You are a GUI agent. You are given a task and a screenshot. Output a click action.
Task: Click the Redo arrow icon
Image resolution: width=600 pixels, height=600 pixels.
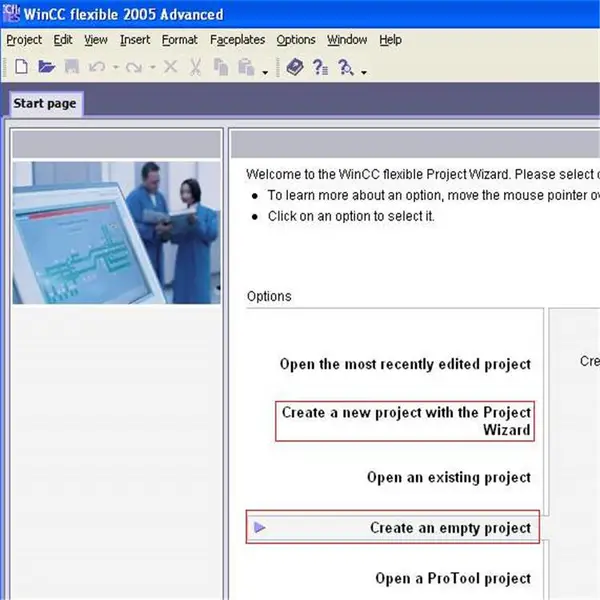(x=134, y=67)
